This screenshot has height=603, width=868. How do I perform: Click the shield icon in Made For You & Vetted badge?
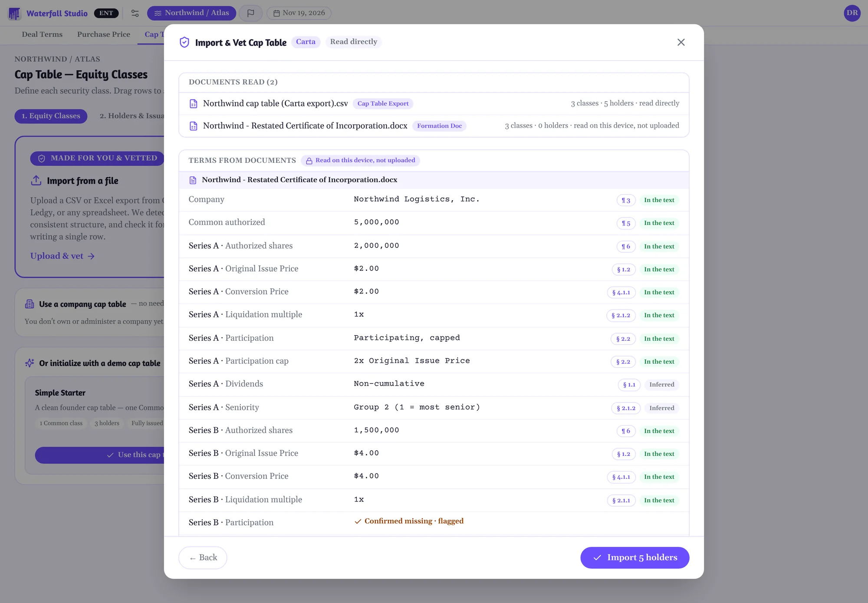click(42, 158)
